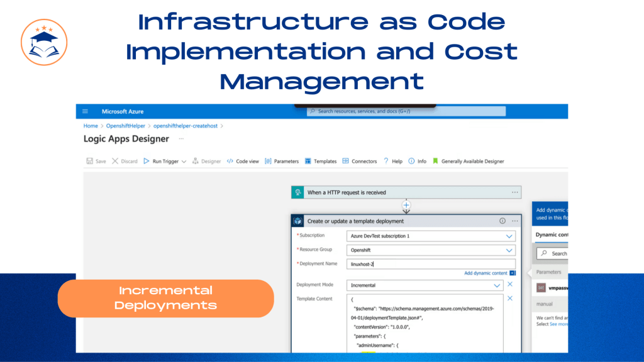Click the Help question mark icon
This screenshot has height=362, width=644.
386,161
